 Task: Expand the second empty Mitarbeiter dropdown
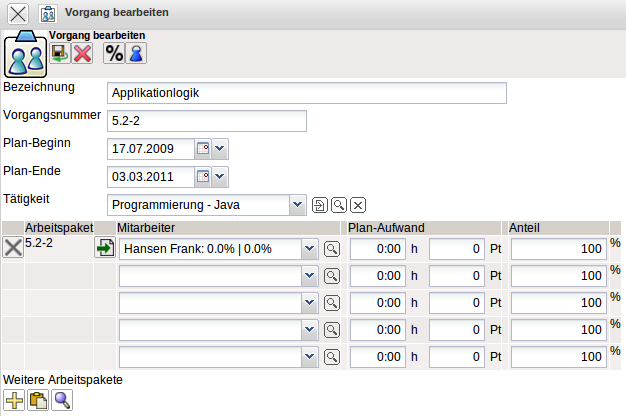[x=309, y=303]
